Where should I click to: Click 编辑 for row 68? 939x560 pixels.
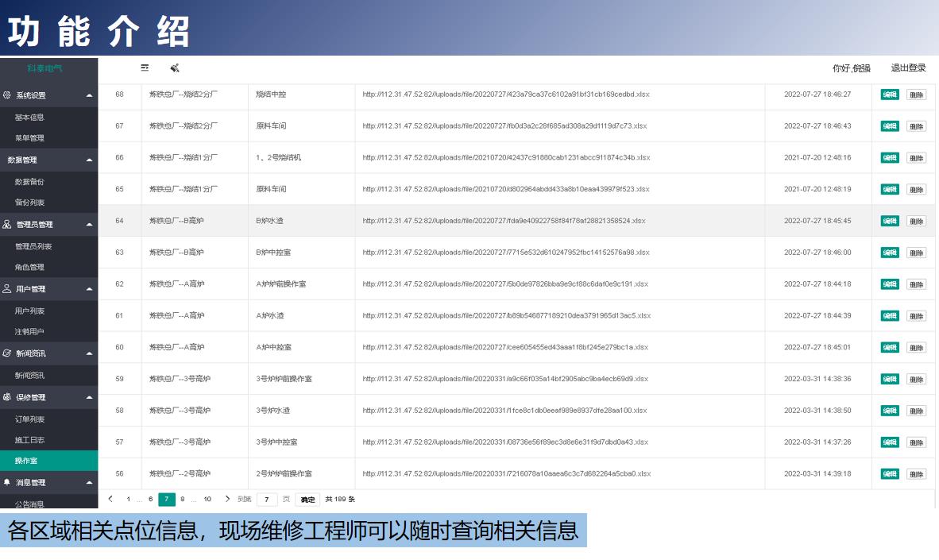tap(890, 95)
